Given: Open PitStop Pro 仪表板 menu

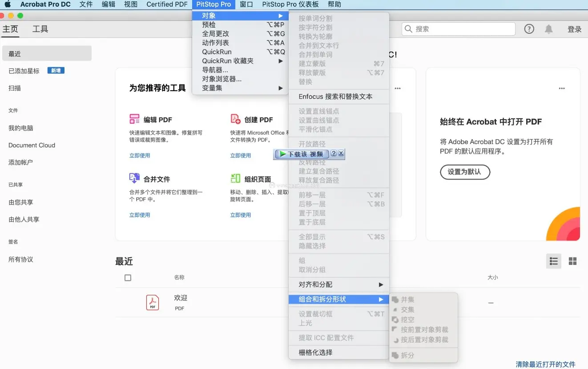Looking at the screenshot, I should point(290,4).
